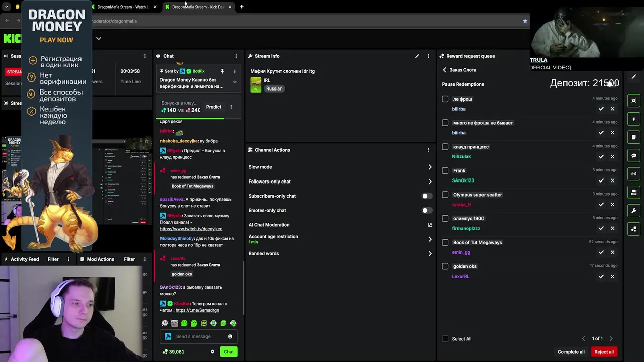Open the broadcast signal sidebar panel

tap(634, 174)
